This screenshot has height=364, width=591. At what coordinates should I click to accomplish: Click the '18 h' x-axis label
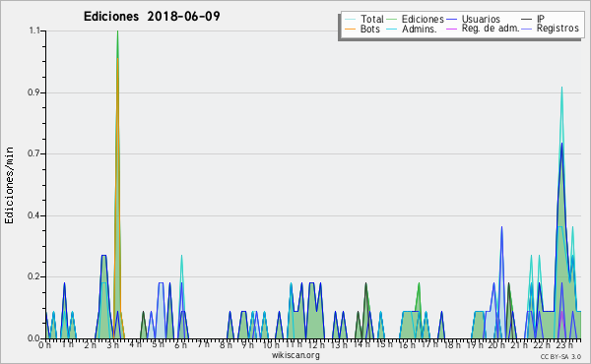[452, 345]
